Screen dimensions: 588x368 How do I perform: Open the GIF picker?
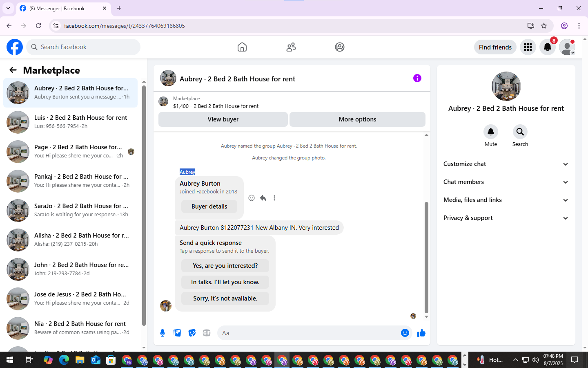click(207, 333)
